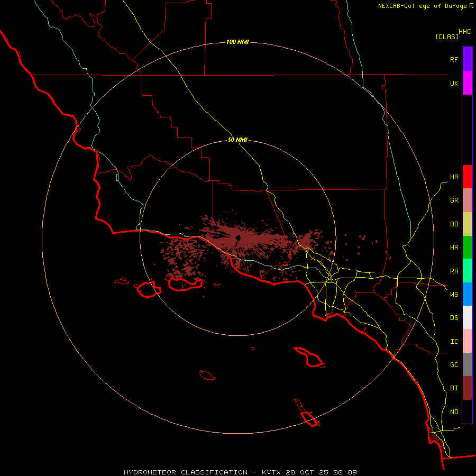Image resolution: width=476 pixels, height=476 pixels.
Task: Click the HR green legend swatch
Action: click(x=467, y=248)
